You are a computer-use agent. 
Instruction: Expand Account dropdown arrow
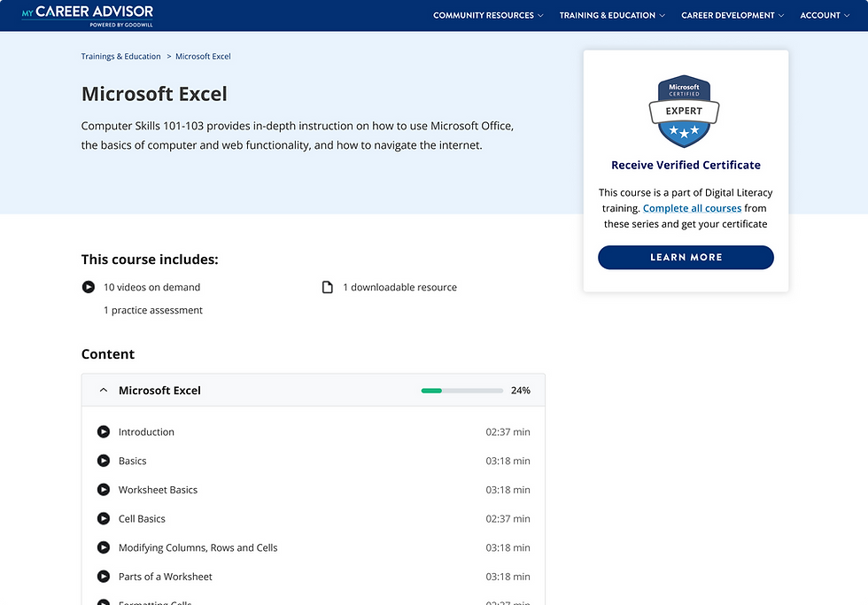pyautogui.click(x=847, y=15)
